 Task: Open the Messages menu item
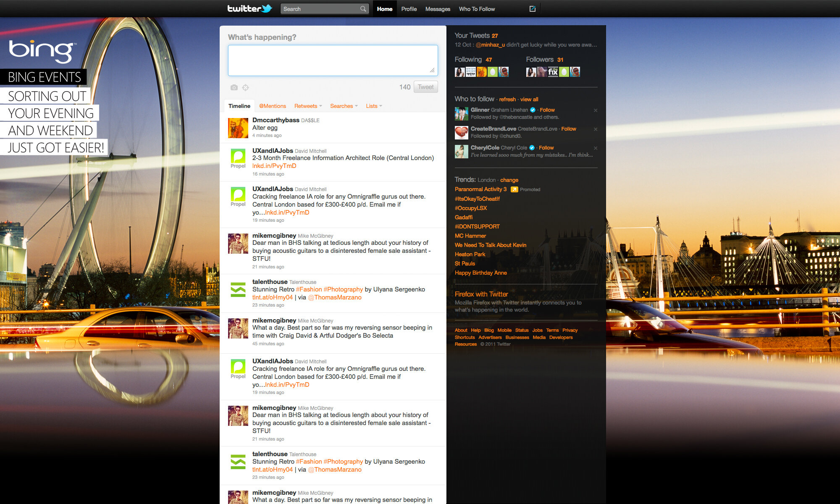click(437, 8)
